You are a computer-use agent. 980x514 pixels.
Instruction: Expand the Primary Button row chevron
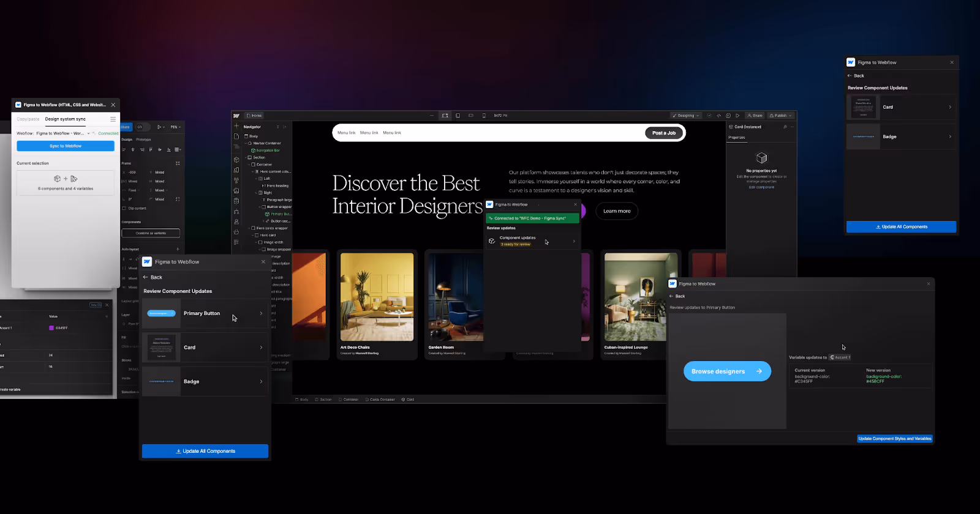[x=261, y=313]
